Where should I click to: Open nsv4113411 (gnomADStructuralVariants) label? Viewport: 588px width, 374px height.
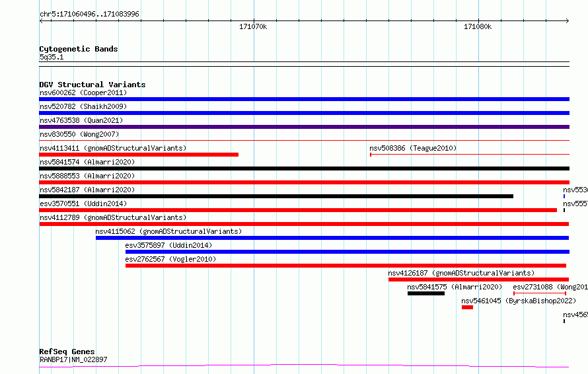coord(113,148)
